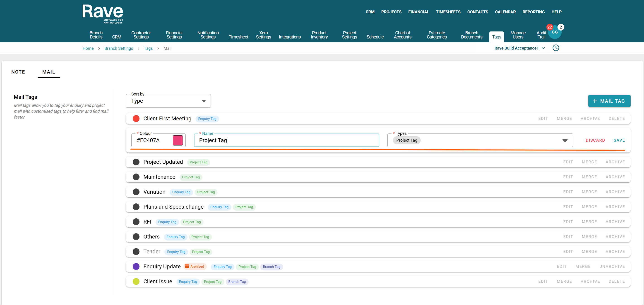Open the REPORTING menu
The height and width of the screenshot is (305, 644).
533,12
